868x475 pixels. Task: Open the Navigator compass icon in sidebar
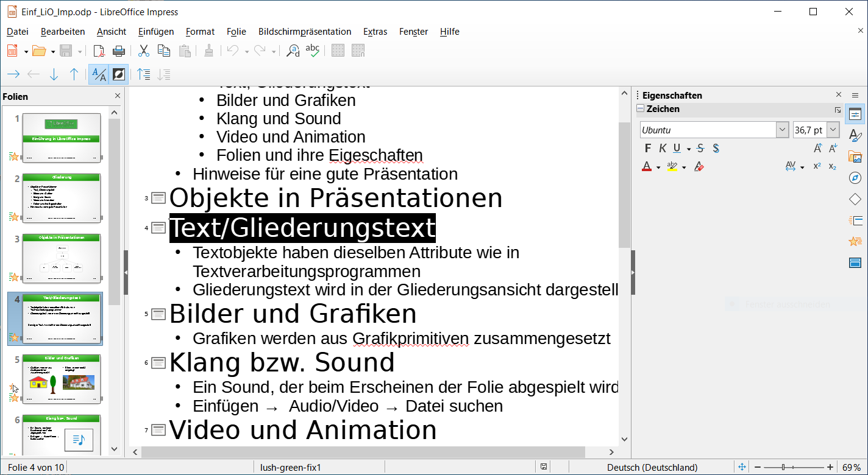tap(855, 178)
